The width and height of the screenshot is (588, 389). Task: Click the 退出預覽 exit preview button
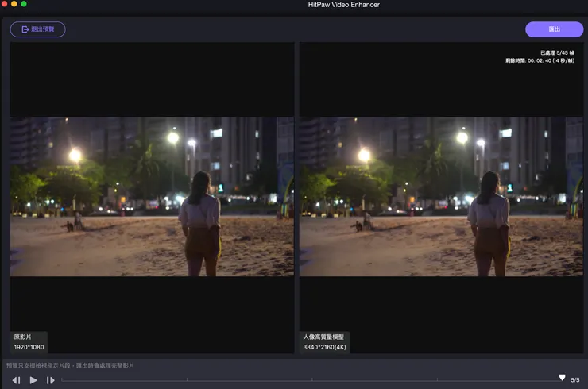click(x=37, y=29)
